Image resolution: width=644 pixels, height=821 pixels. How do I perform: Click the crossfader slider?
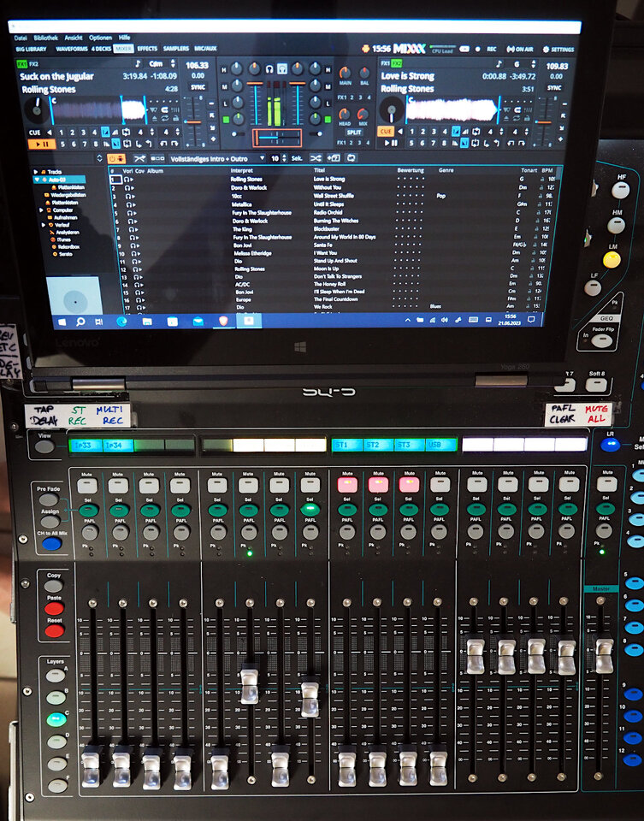click(277, 139)
